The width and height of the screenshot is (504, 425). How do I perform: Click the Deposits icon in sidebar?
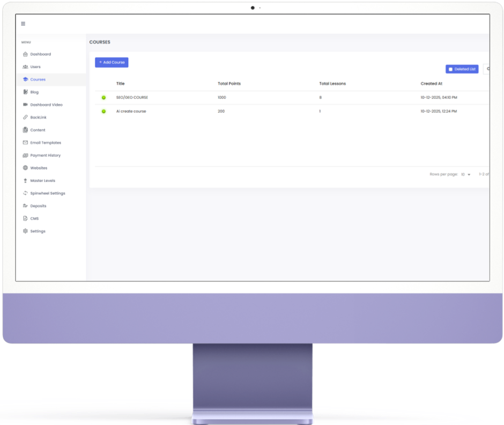click(25, 206)
